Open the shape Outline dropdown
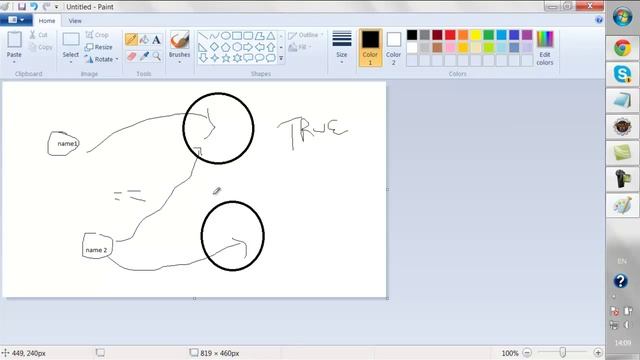 pos(306,35)
